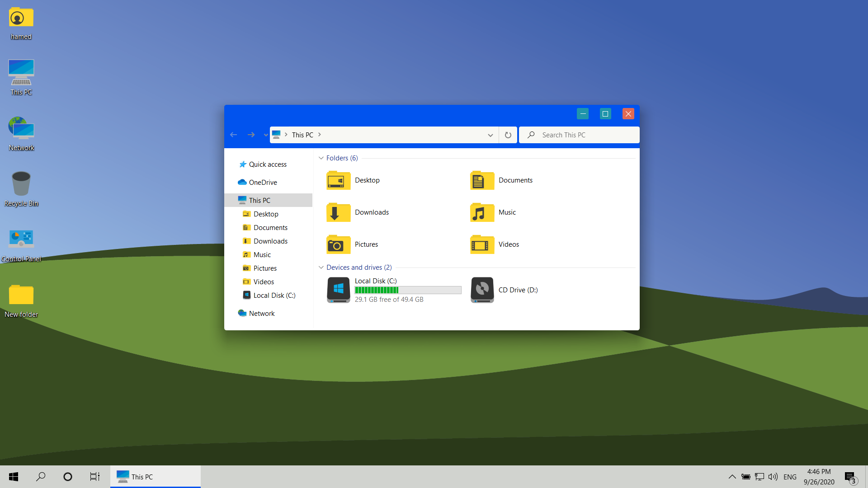Open recent locations dropdown arrow
868x488 pixels.
click(x=266, y=135)
